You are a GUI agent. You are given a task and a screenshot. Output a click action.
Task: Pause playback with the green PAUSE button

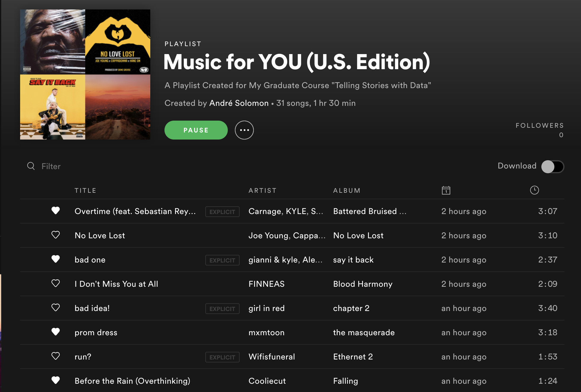pyautogui.click(x=196, y=130)
